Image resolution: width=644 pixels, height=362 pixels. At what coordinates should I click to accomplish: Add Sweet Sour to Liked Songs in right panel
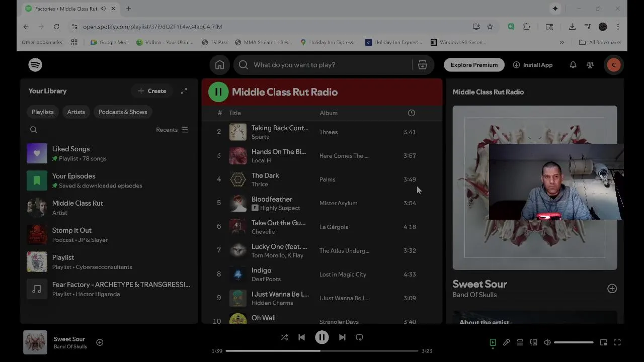pos(612,289)
